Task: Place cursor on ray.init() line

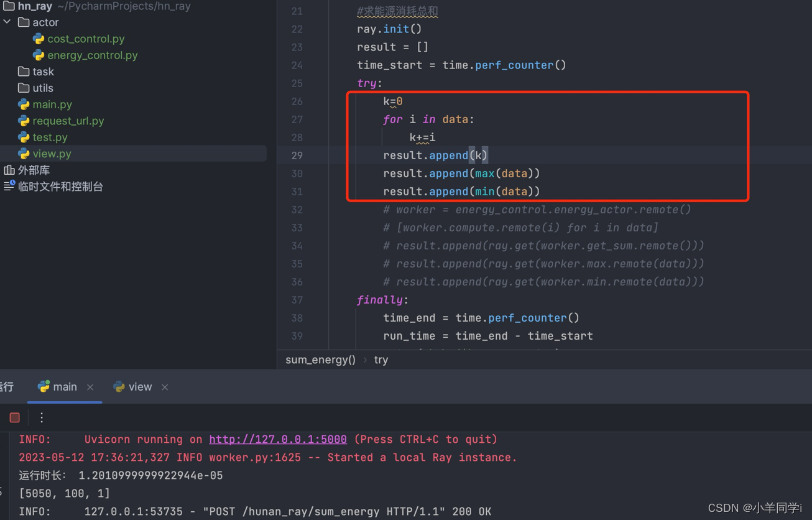Action: coord(389,29)
